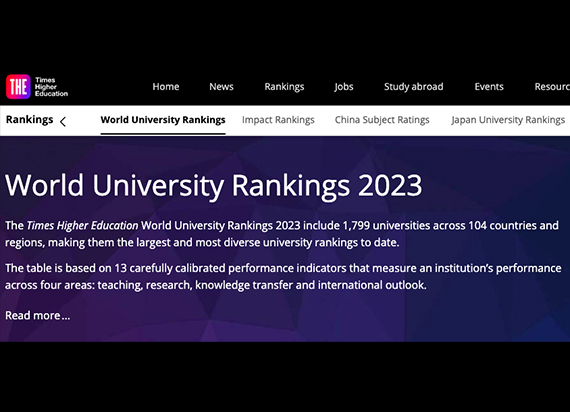This screenshot has height=412, width=570.
Task: Select the World University Rankings tab
Action: [163, 120]
